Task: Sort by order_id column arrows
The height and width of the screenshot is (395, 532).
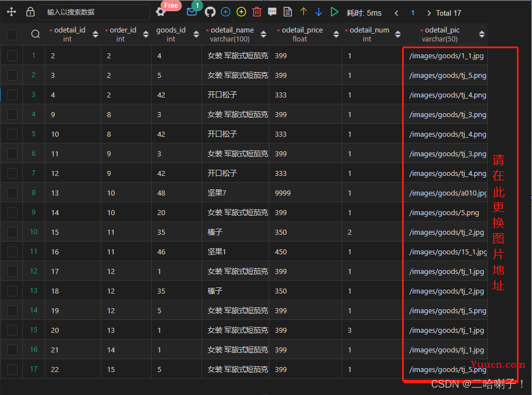Action: (x=146, y=34)
